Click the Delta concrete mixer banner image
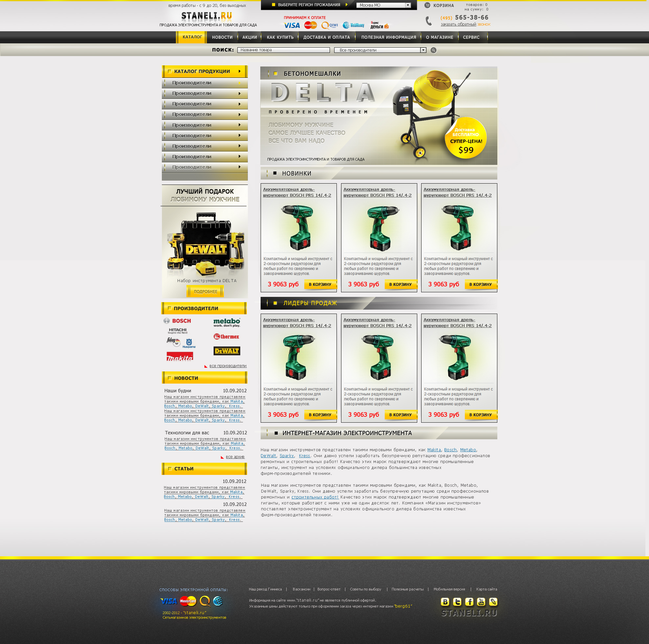The height and width of the screenshot is (644, 649). point(379,116)
